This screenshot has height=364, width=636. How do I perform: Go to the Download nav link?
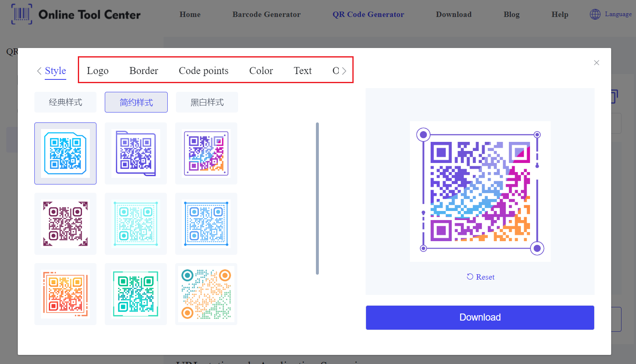454,14
